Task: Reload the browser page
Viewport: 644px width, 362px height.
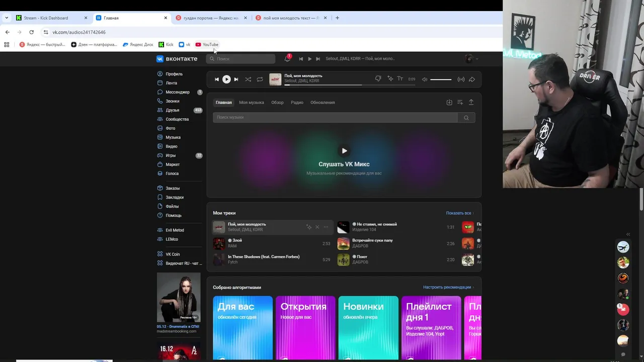Action: 31,32
